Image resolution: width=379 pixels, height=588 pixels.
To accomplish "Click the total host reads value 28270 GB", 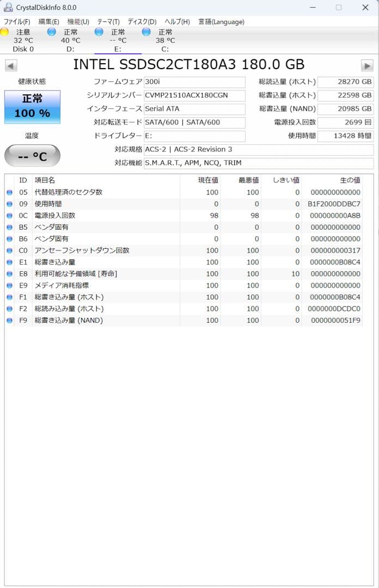I will point(346,82).
